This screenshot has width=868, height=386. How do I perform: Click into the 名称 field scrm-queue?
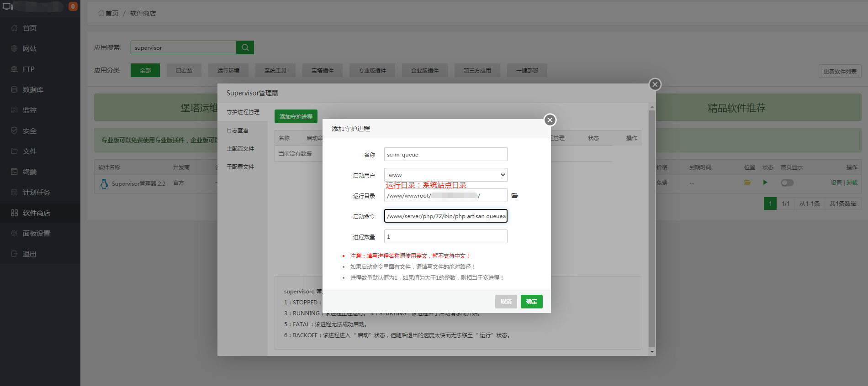[x=446, y=154]
